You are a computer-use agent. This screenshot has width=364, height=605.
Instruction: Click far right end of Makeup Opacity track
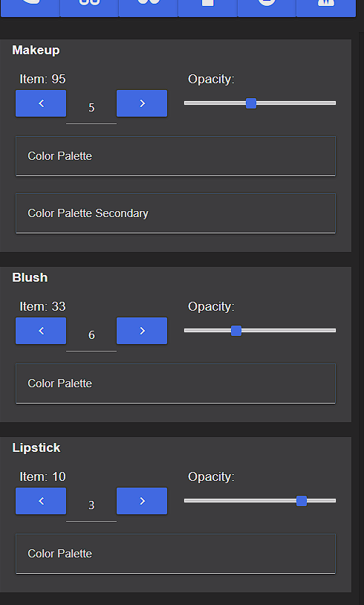coord(334,103)
